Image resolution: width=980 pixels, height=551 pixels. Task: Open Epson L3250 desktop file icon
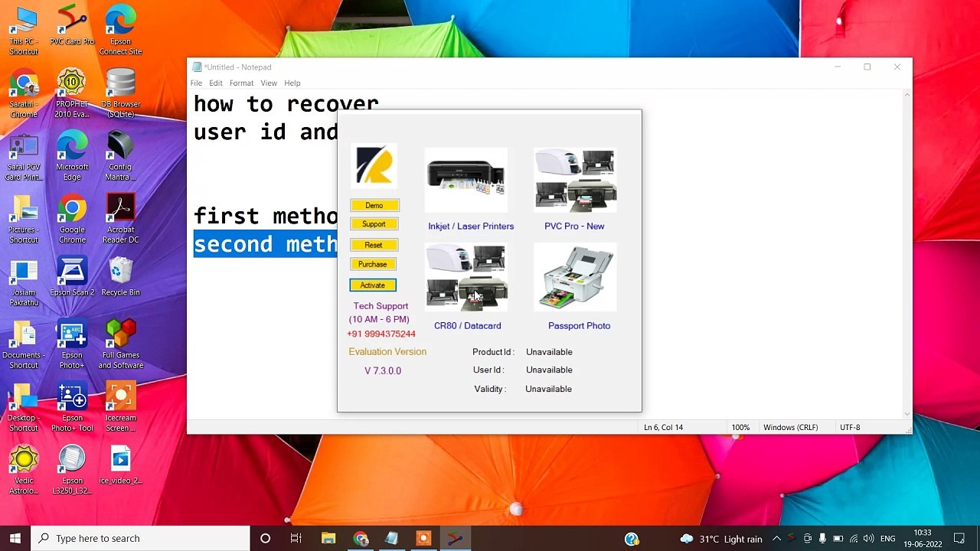tap(72, 470)
